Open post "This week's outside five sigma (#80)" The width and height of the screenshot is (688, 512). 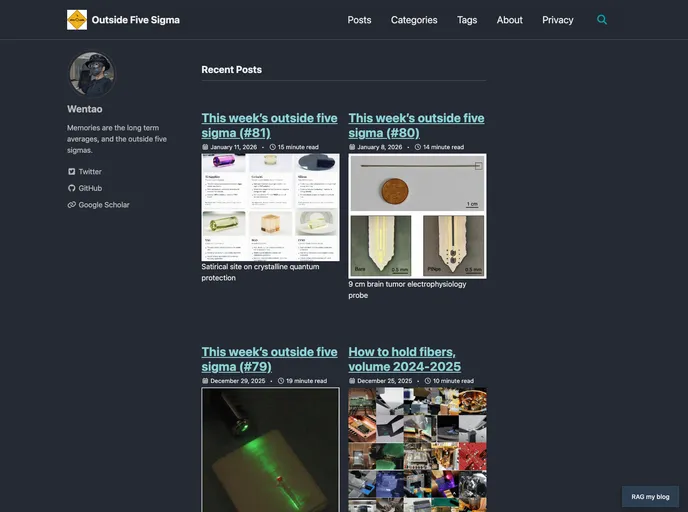(416, 125)
